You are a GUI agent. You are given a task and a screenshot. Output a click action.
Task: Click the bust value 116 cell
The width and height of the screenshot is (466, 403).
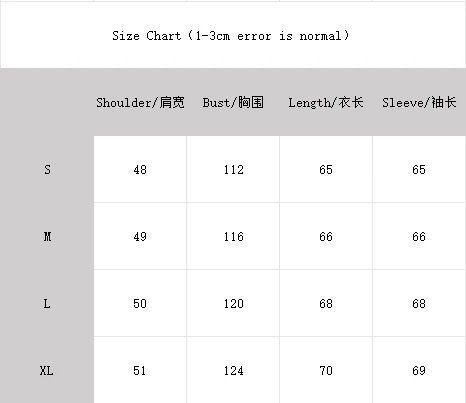click(233, 236)
